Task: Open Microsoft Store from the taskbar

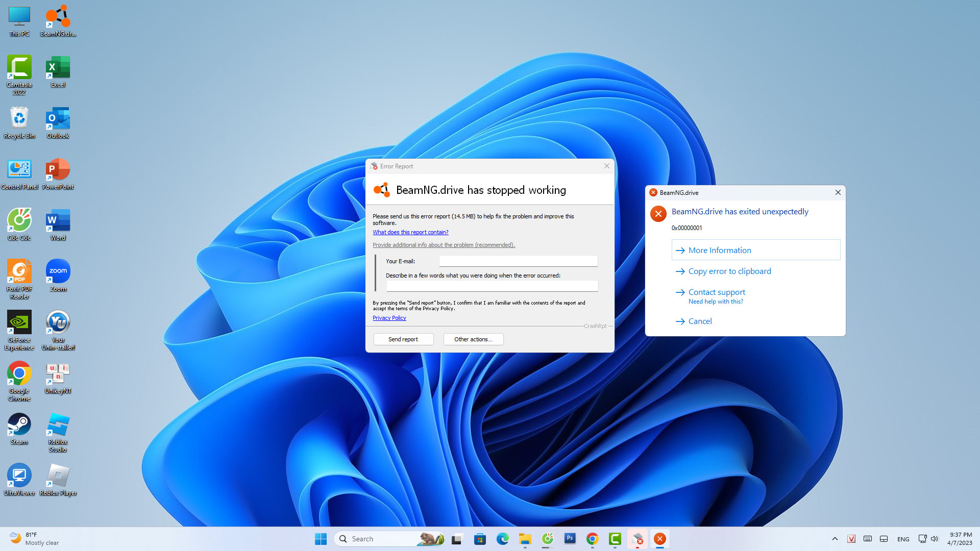Action: (480, 539)
